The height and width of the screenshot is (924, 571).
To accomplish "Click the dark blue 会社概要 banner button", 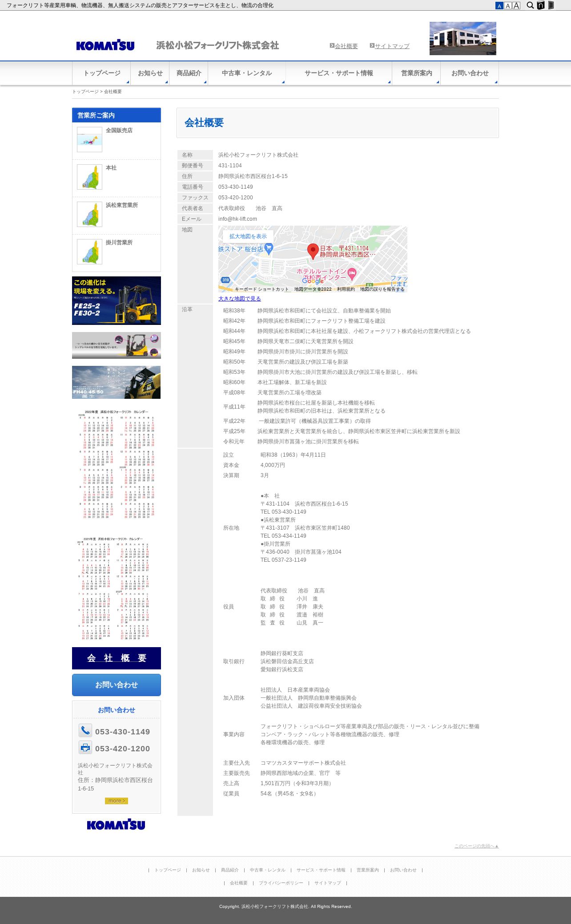I will pyautogui.click(x=117, y=658).
